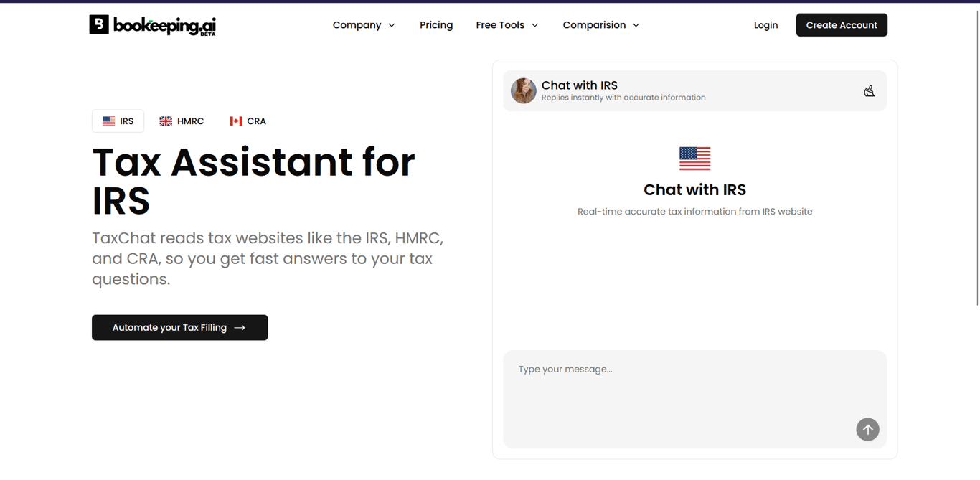Image resolution: width=980 pixels, height=480 pixels.
Task: Select the IRS tab
Action: pyautogui.click(x=118, y=121)
